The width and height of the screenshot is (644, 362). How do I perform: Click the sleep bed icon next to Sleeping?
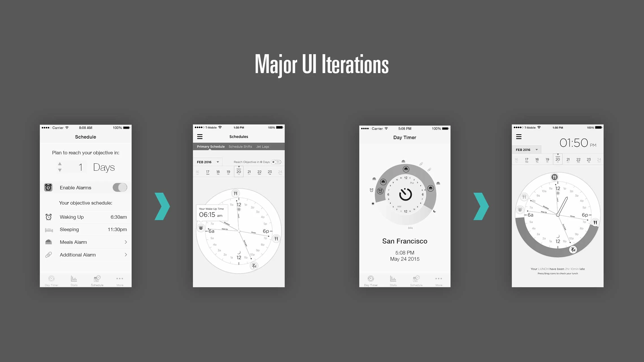tap(49, 229)
